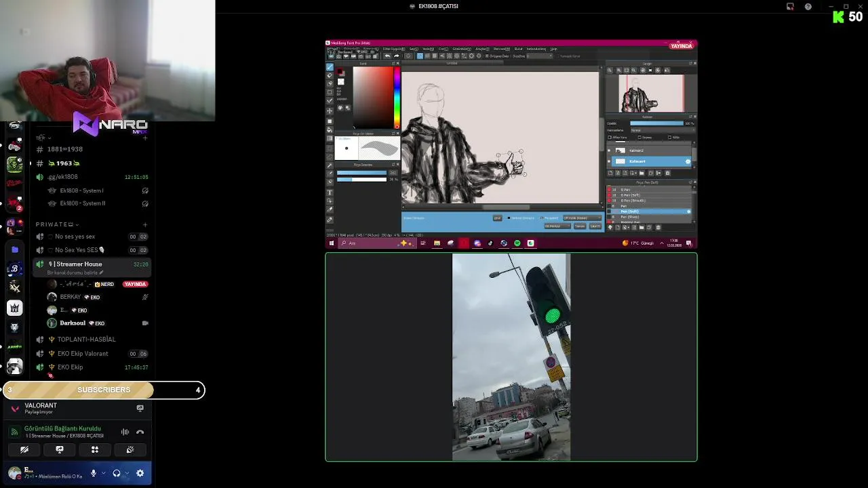Select the Move tool in MediBang
Image resolution: width=868 pixels, height=488 pixels.
(x=330, y=111)
